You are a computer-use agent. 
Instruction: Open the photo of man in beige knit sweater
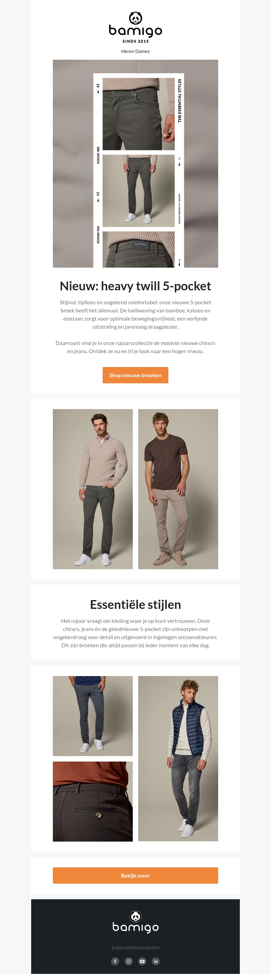pyautogui.click(x=93, y=489)
